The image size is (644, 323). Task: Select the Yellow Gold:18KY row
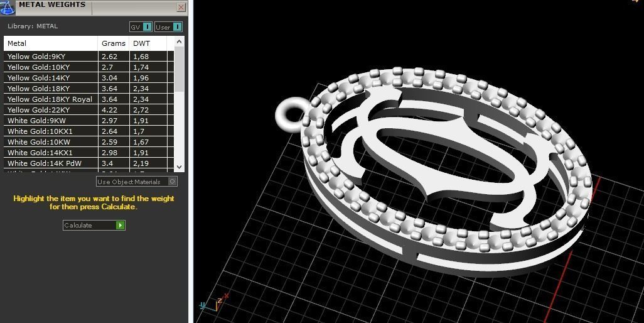[89, 89]
